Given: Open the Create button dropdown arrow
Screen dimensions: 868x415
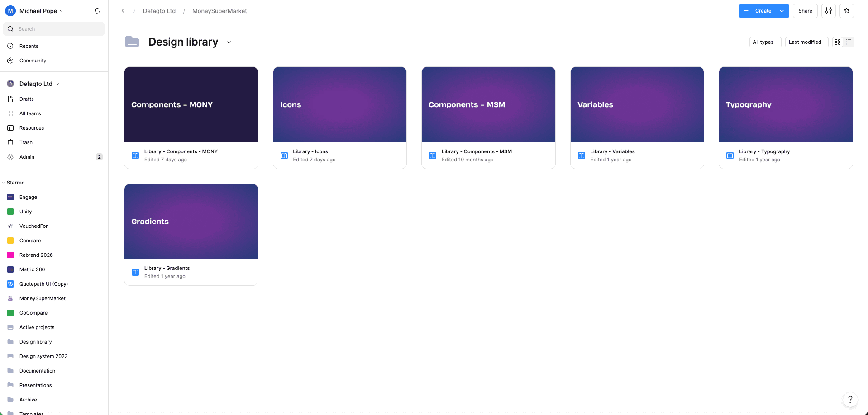Looking at the screenshot, I should [x=782, y=11].
